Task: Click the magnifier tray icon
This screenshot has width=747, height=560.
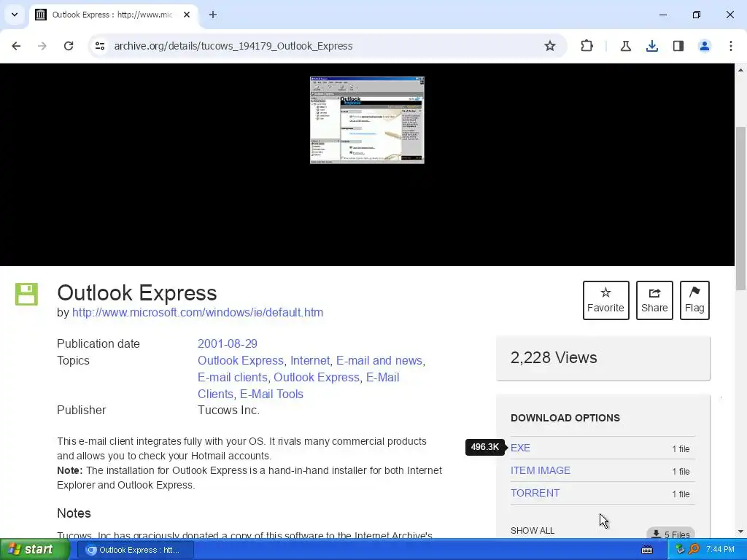Action: [x=694, y=550]
